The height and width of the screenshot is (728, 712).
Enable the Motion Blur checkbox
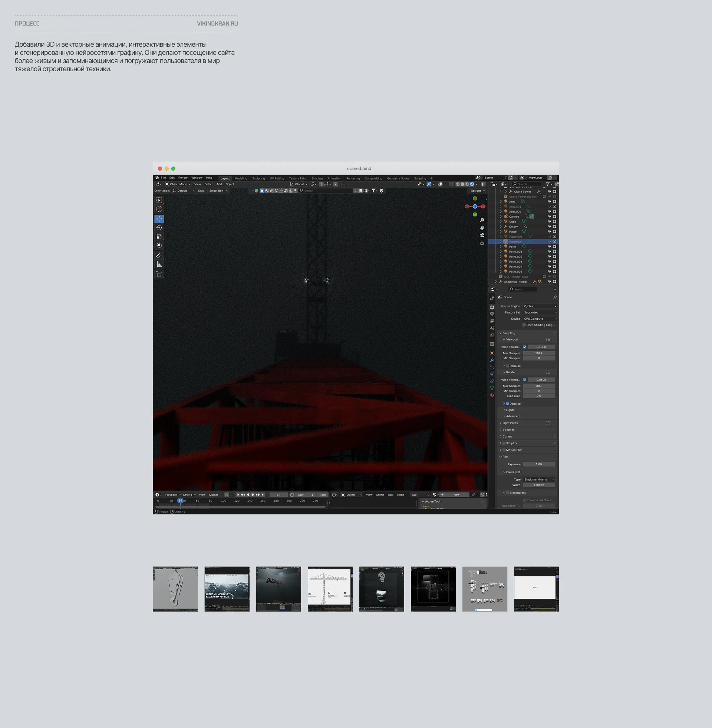504,450
